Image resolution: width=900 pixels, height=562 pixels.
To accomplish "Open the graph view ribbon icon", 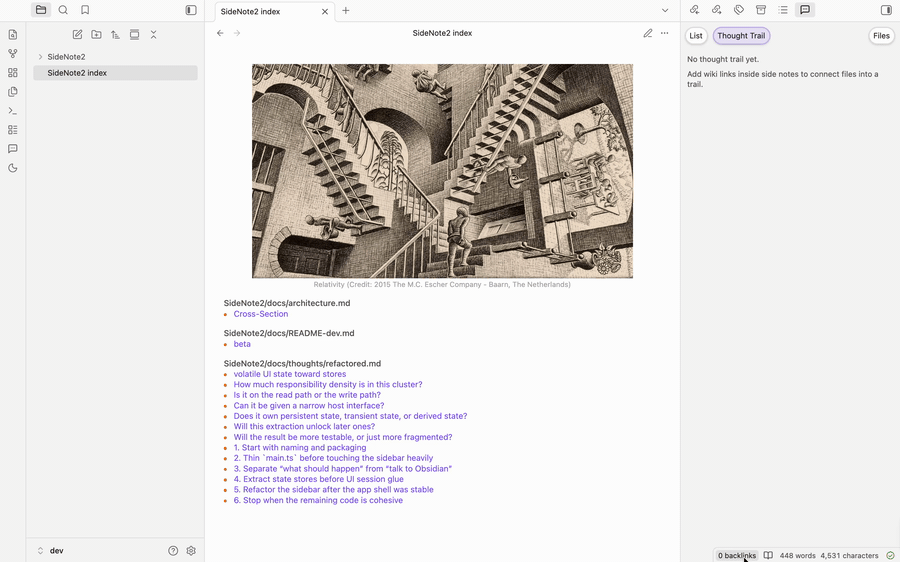I will (13, 53).
